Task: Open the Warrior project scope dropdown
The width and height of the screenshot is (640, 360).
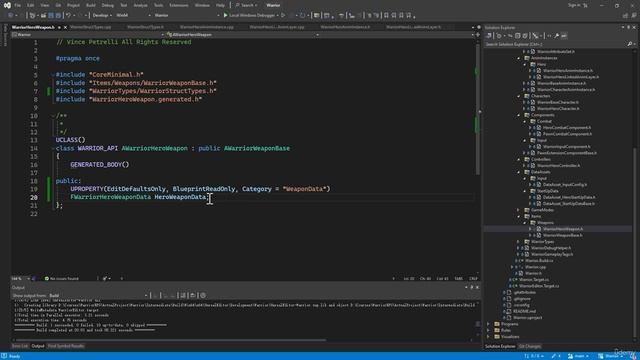Action: tap(88, 35)
